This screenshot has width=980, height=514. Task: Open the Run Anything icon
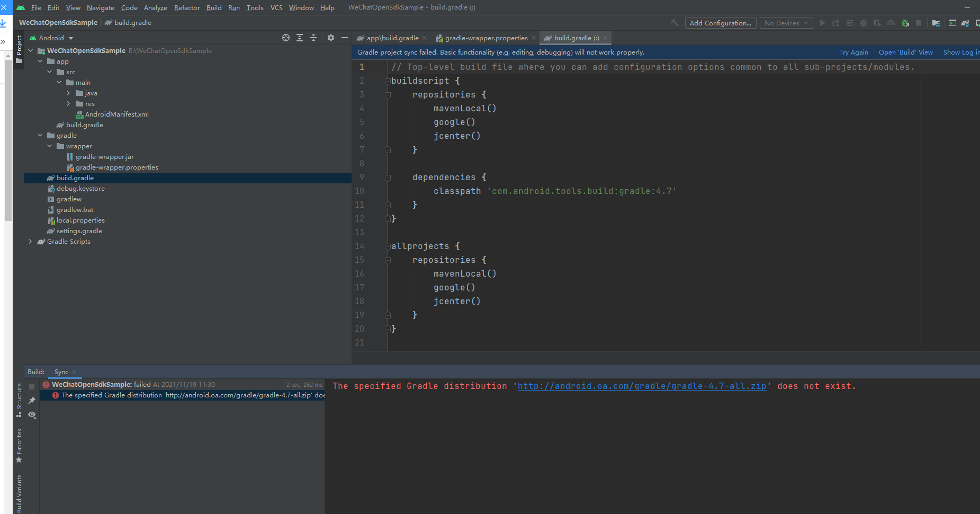(952, 23)
